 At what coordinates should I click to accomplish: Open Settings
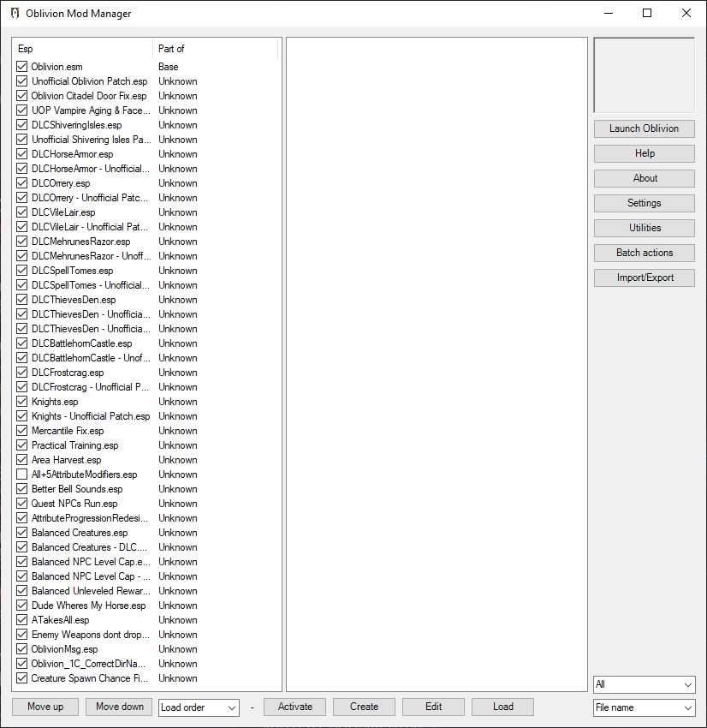coord(644,203)
